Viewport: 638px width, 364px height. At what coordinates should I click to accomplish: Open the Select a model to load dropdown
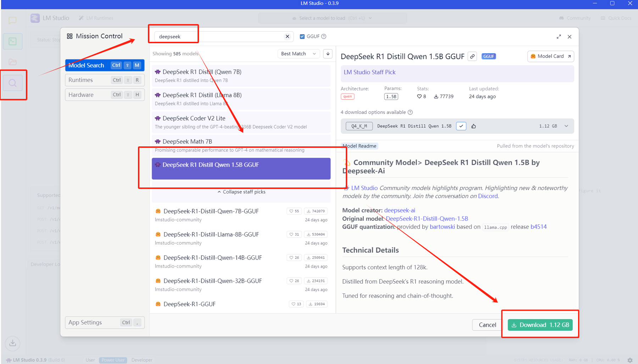(x=332, y=18)
